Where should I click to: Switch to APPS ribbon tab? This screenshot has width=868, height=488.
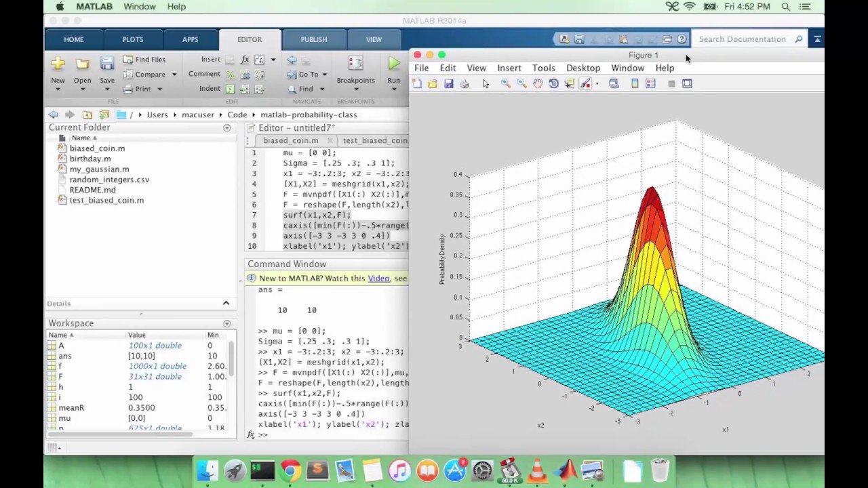point(190,39)
